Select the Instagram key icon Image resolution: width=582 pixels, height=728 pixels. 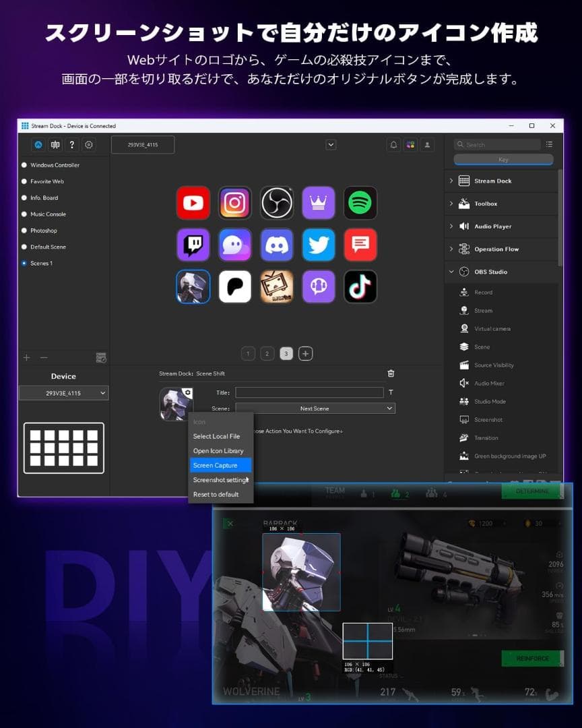coord(235,203)
